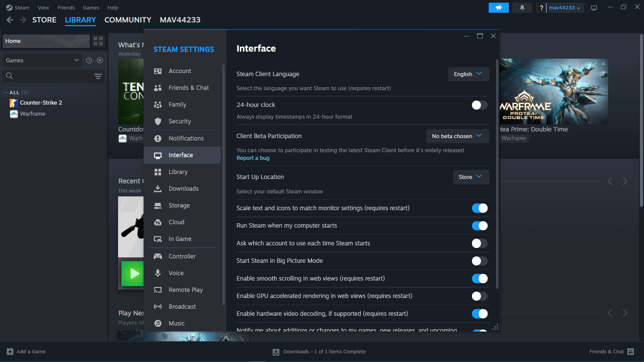Open Storage settings section
Viewport: 644px width, 362px height.
tap(182, 205)
